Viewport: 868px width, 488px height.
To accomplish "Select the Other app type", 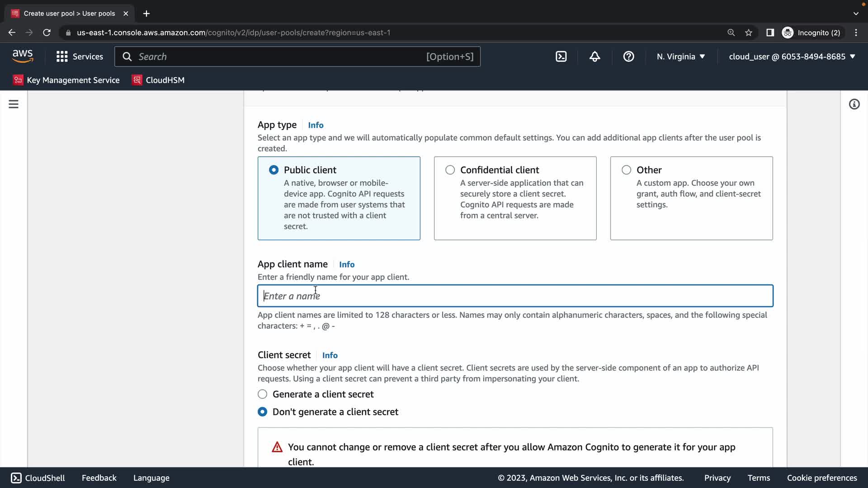I will click(x=626, y=170).
